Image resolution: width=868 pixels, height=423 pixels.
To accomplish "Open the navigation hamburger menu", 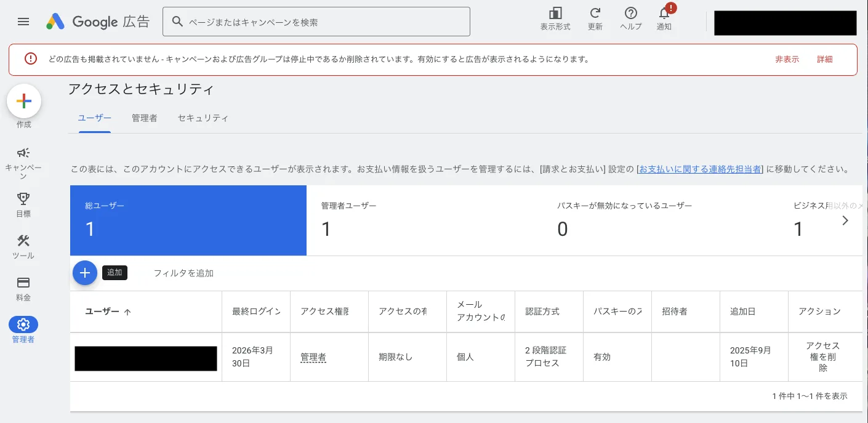I will coord(23,21).
